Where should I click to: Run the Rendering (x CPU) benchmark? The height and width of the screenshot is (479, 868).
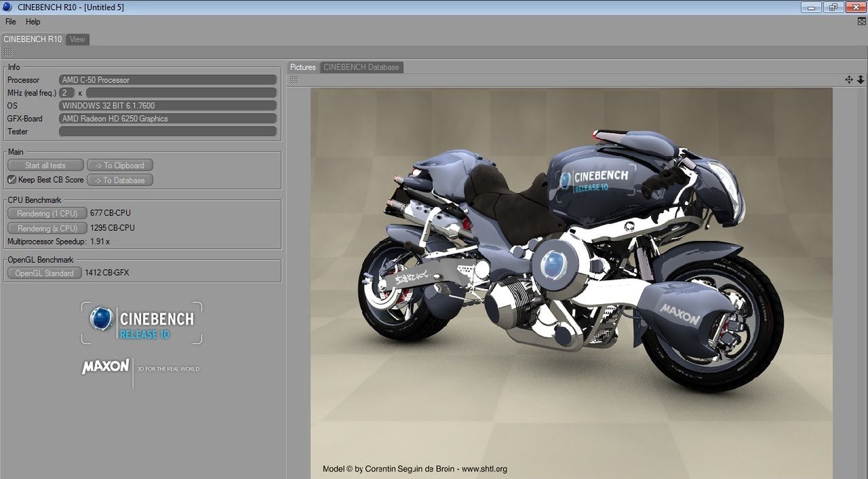pyautogui.click(x=47, y=228)
